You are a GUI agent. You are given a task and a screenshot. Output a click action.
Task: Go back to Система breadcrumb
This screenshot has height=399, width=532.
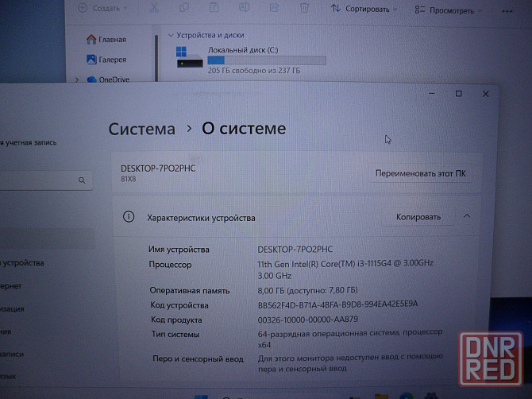click(142, 129)
